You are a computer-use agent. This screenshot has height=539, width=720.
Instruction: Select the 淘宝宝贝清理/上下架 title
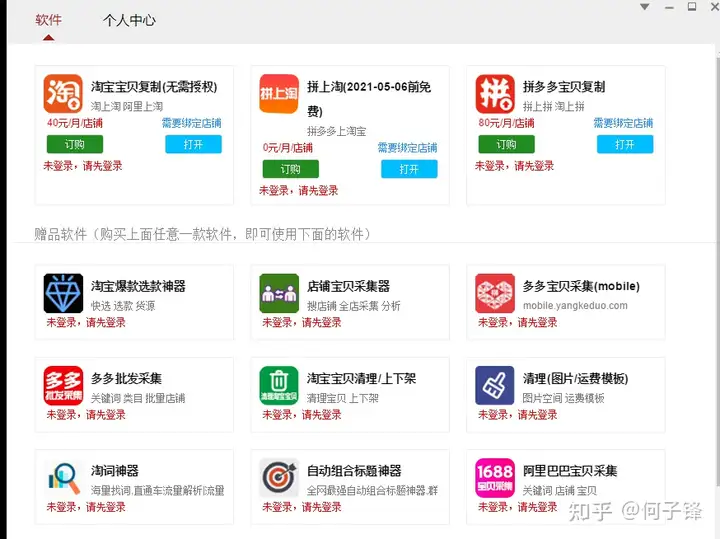tap(361, 378)
